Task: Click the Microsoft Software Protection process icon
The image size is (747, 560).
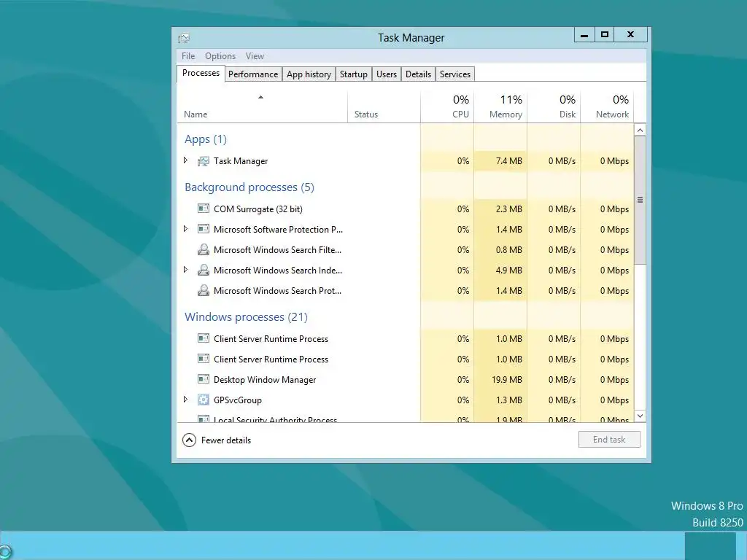Action: click(204, 229)
